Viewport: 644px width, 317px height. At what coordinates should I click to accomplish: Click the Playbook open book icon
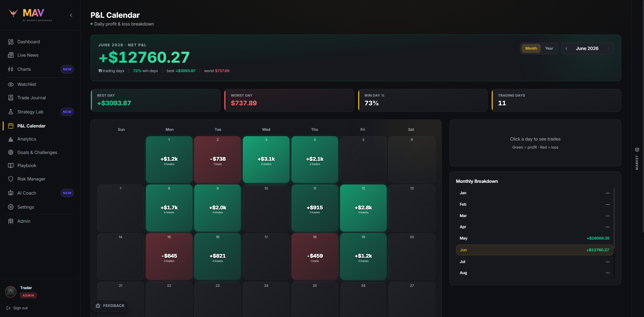11,166
